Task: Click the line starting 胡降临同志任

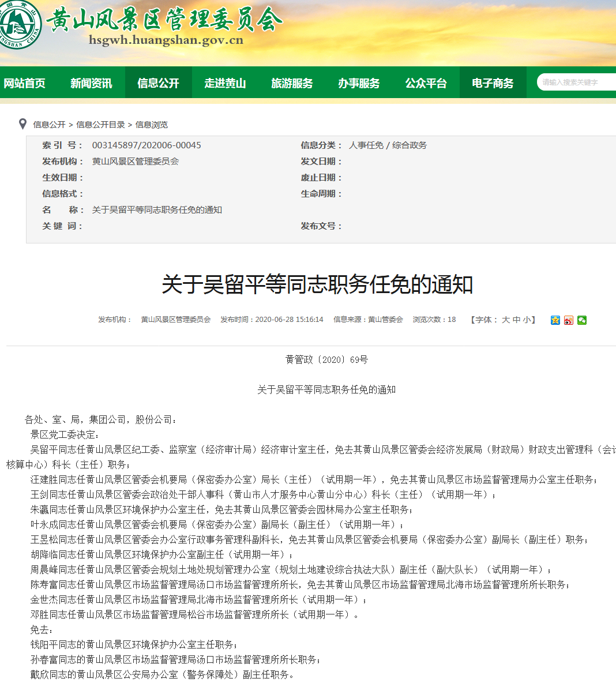Action: click(x=161, y=554)
